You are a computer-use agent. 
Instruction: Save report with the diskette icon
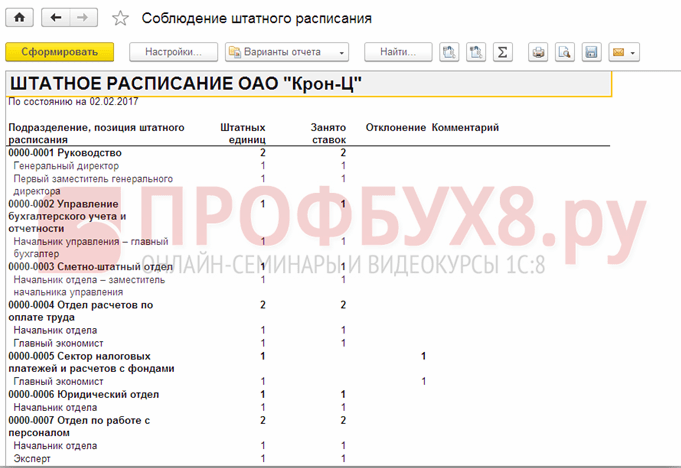click(592, 52)
